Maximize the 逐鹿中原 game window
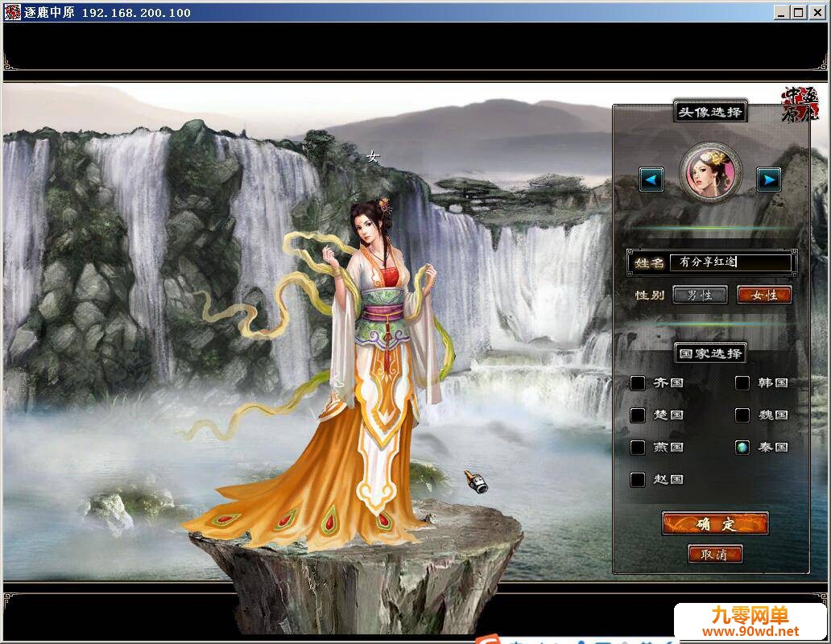The image size is (831, 644). 799,12
